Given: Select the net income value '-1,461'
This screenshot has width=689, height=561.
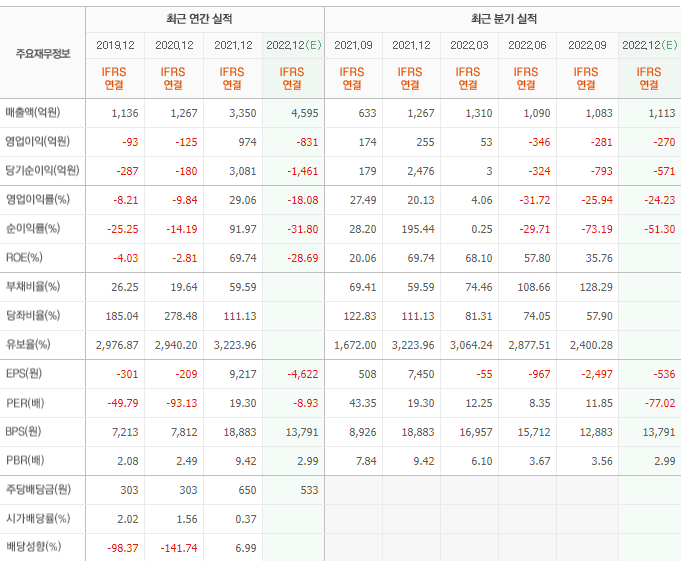Looking at the screenshot, I should [x=303, y=171].
